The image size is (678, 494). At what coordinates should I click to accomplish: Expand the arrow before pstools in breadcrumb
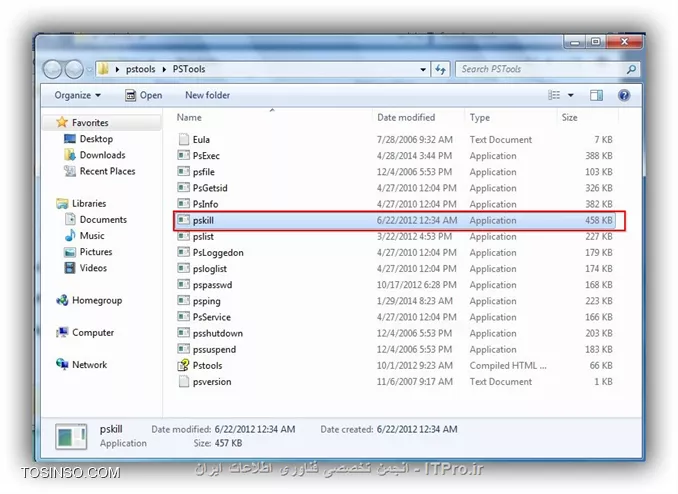117,69
